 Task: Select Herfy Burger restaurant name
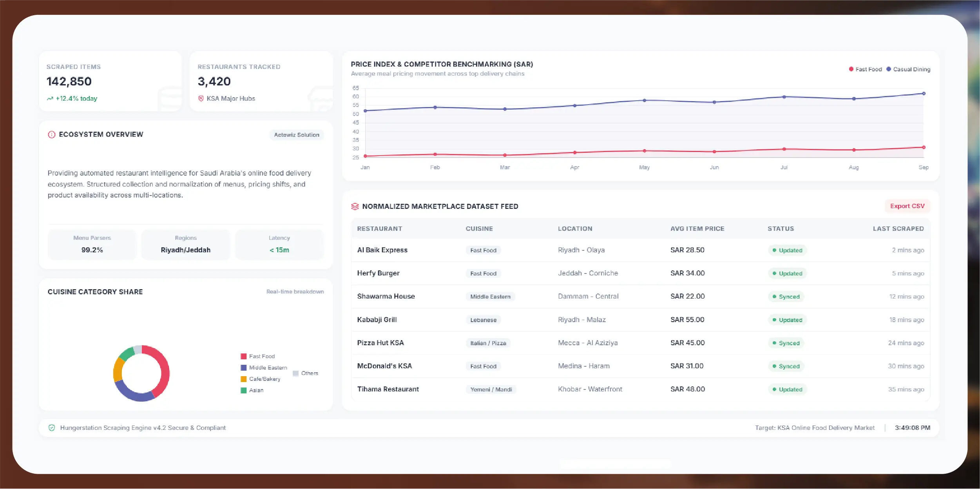tap(378, 273)
